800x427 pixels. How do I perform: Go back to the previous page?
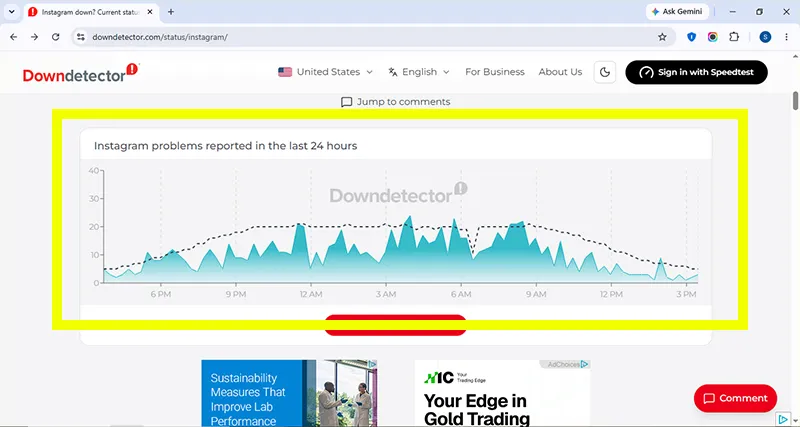click(14, 37)
